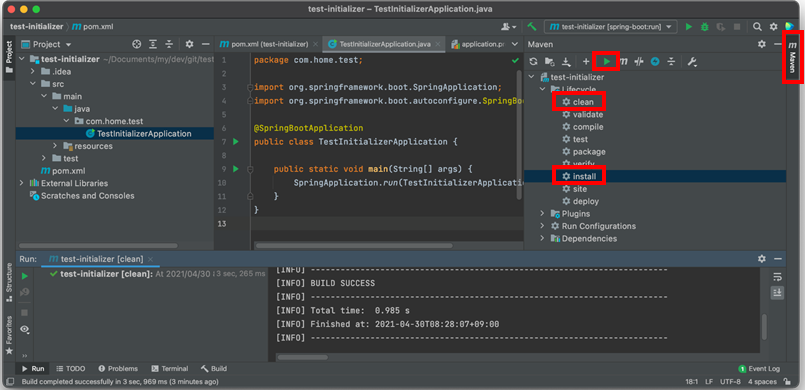Expand the test folder under src

[x=44, y=159]
